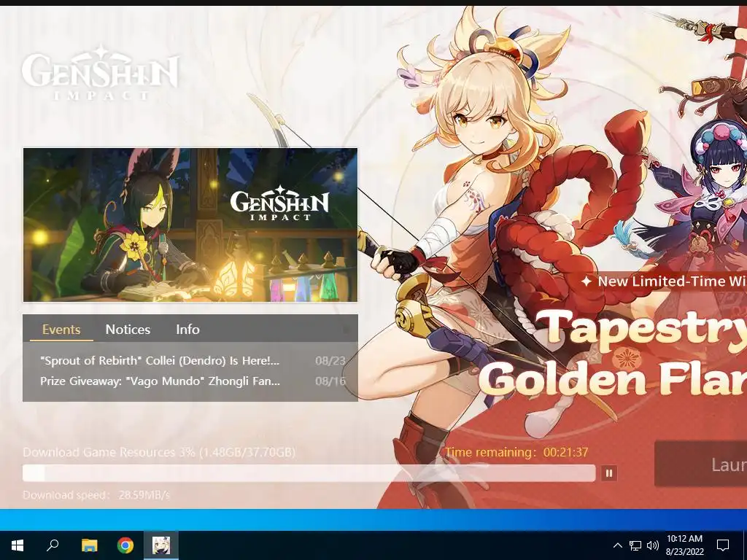Open the Windows notification center
Image resolution: width=747 pixels, height=560 pixels.
(723, 545)
